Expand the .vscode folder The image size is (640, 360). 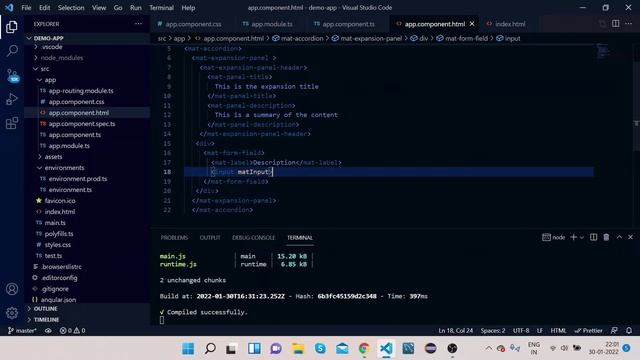pyautogui.click(x=88, y=47)
